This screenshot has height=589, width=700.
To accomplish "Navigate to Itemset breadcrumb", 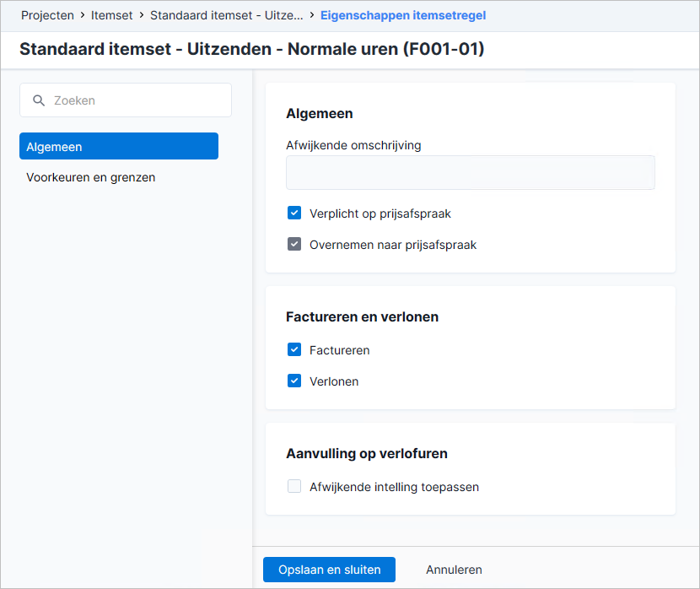I will [111, 15].
